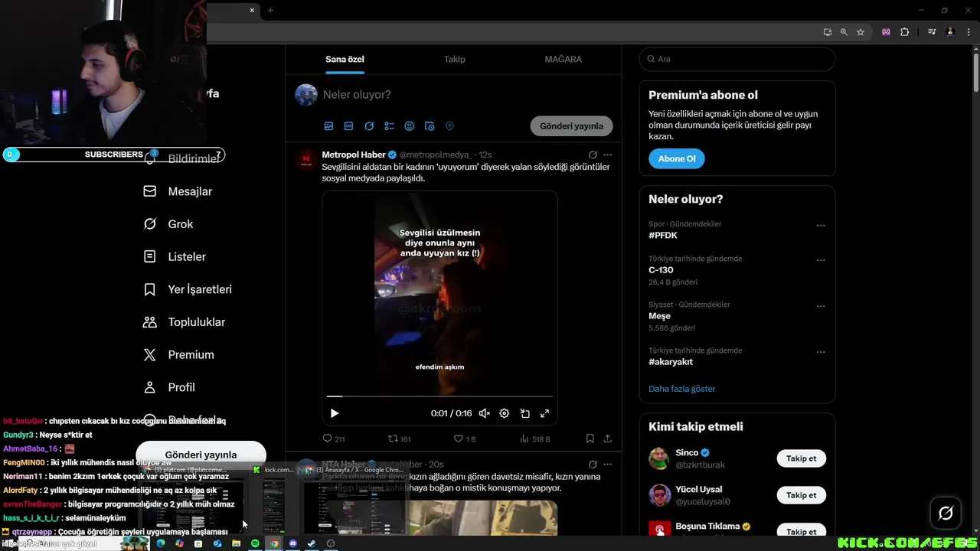
Task: Click Abone Ol premium button
Action: point(677,158)
